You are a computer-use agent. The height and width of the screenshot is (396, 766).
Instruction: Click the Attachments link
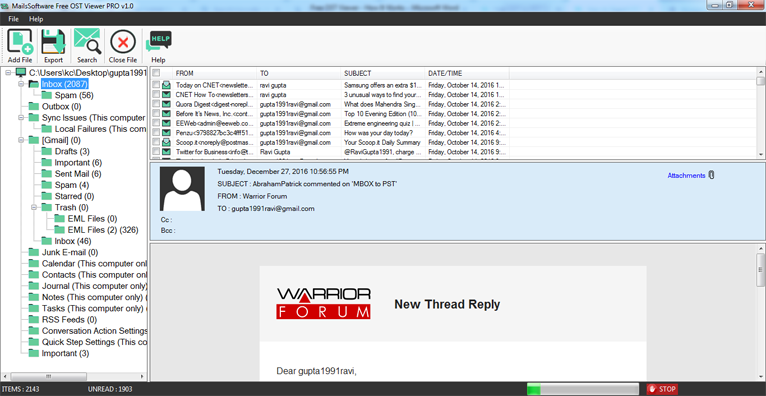click(x=686, y=175)
